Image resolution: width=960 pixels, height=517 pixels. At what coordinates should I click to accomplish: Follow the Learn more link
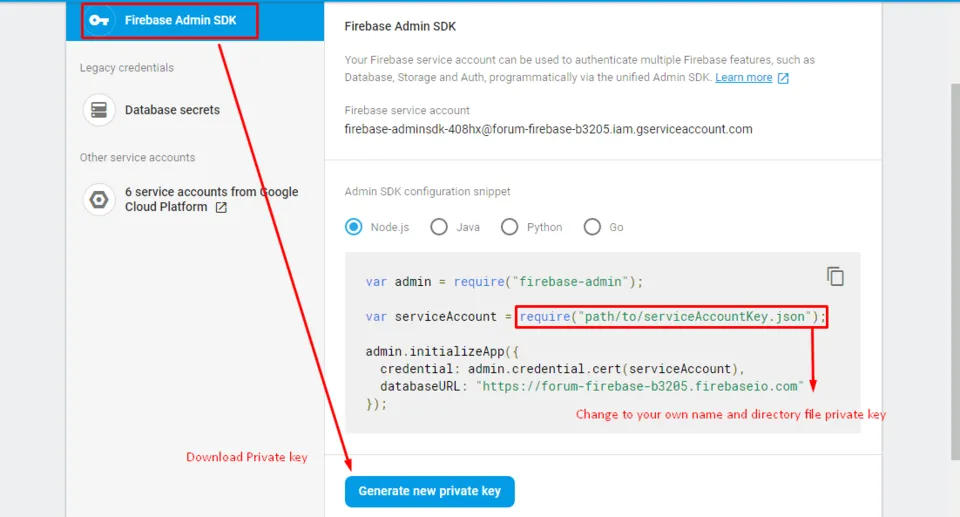(743, 78)
